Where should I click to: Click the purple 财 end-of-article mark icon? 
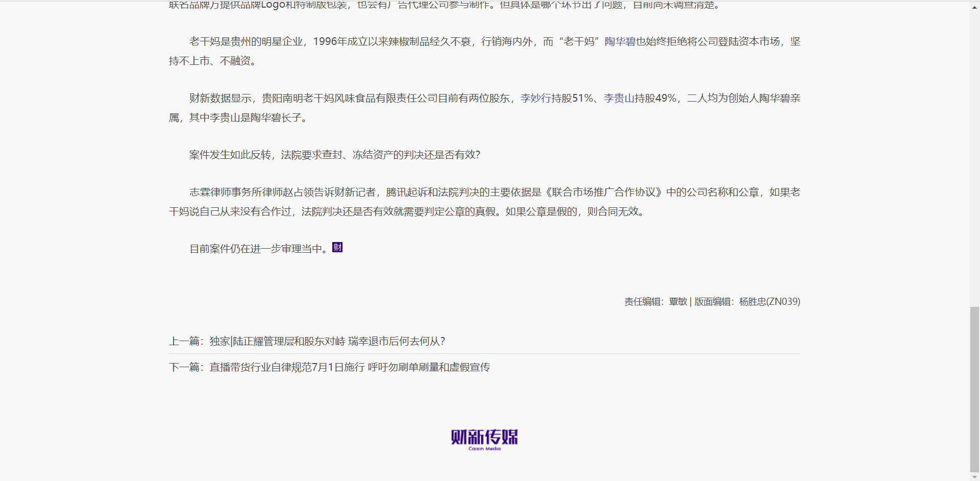point(337,247)
